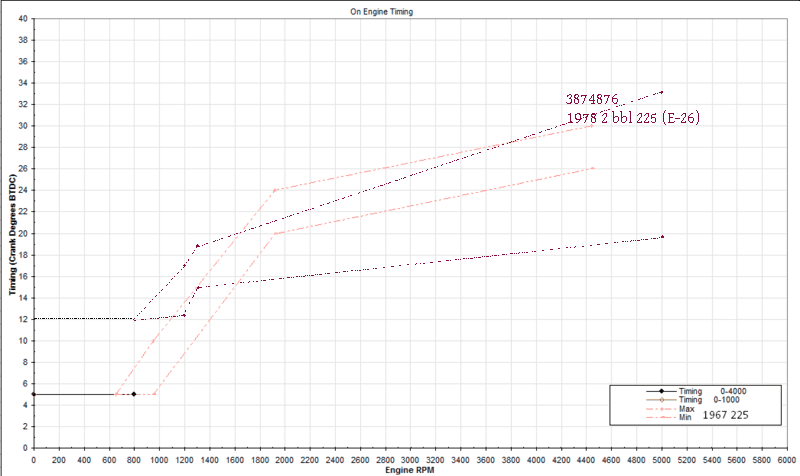Select the lower curve endpoint at 5000 RPM
This screenshot has width=800, height=476.
662,237
